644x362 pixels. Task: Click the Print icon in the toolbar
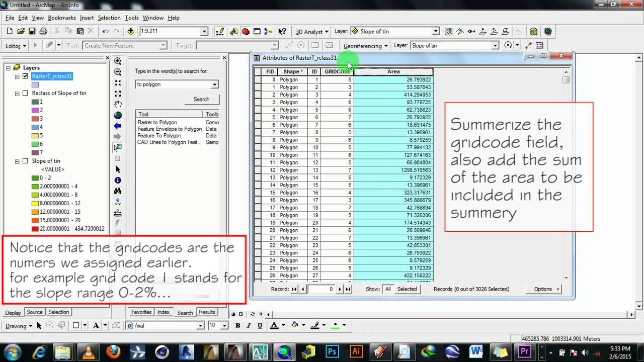tap(43, 31)
